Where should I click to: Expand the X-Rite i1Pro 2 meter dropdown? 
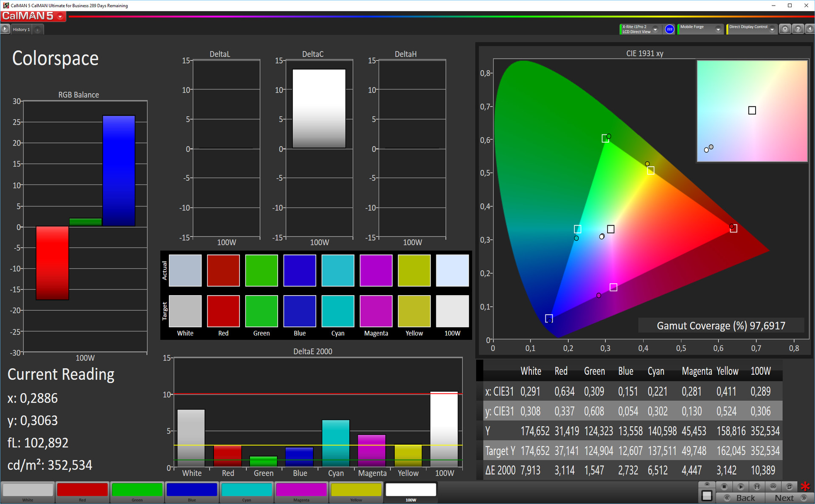tap(655, 29)
